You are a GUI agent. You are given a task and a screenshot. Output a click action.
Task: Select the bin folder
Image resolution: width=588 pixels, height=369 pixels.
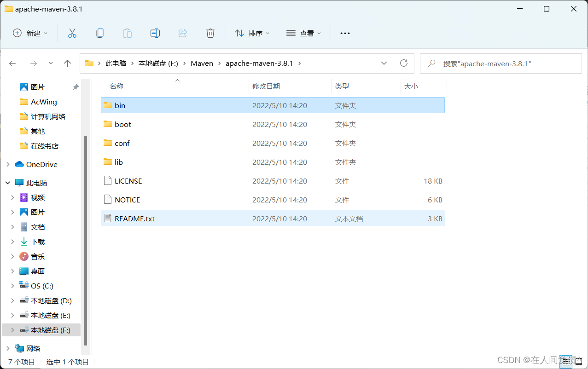tap(273, 105)
